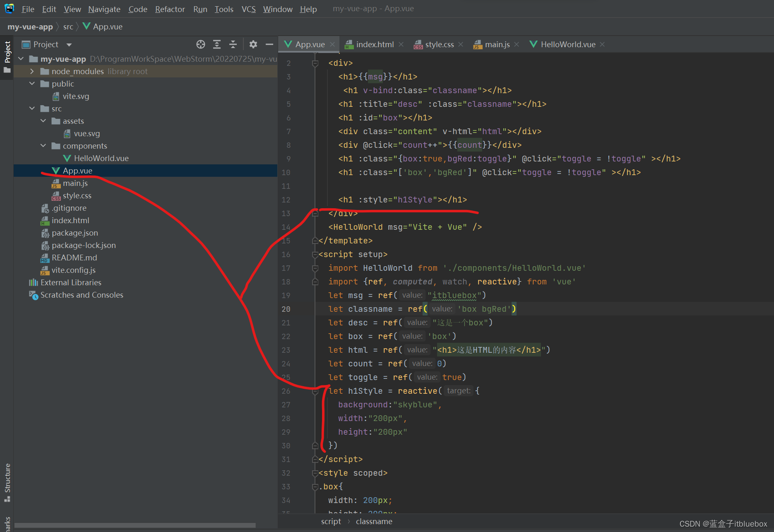Click the WebStorm logo icon
The height and width of the screenshot is (532, 774).
(x=9, y=8)
